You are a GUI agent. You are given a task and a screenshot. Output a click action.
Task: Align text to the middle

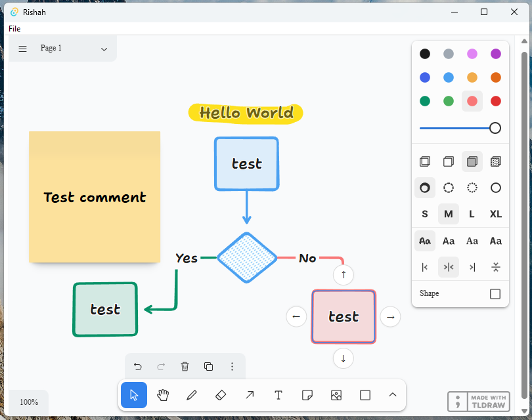[449, 267]
